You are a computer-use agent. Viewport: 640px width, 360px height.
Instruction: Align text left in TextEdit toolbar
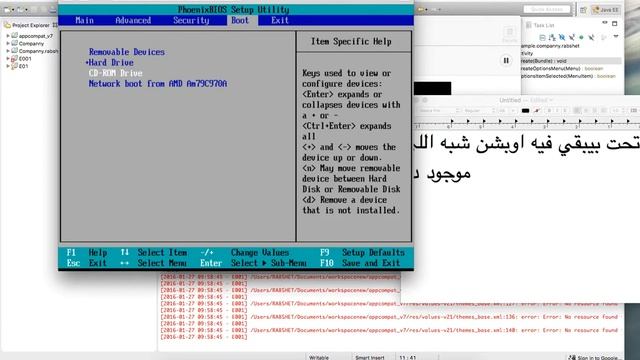(577, 111)
